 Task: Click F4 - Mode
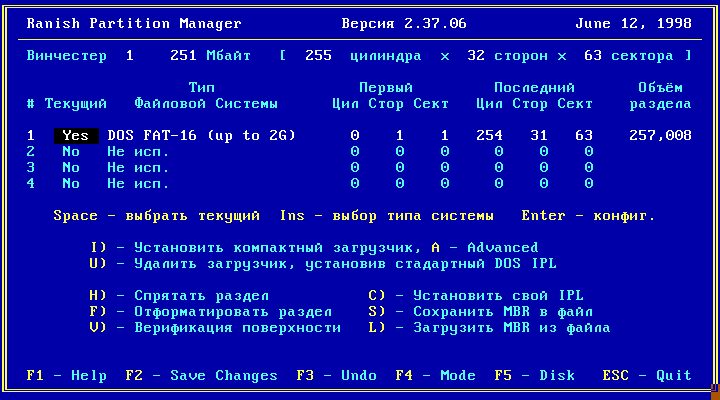point(435,376)
